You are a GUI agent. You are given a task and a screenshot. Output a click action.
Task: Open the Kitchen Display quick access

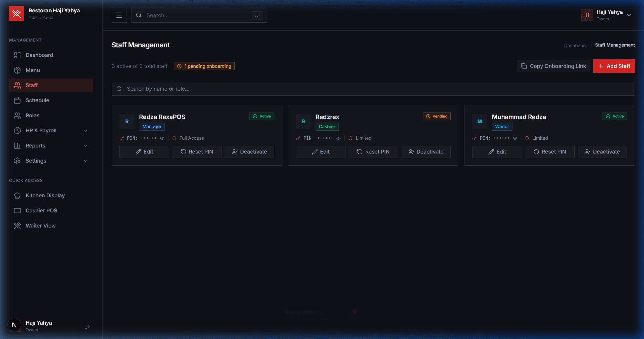(x=45, y=195)
